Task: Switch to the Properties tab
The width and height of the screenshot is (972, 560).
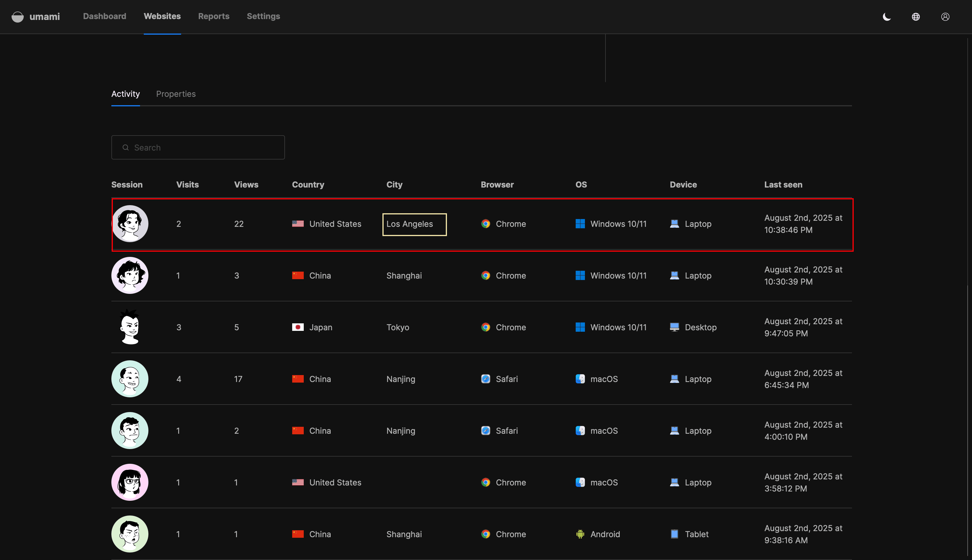Action: (x=176, y=94)
